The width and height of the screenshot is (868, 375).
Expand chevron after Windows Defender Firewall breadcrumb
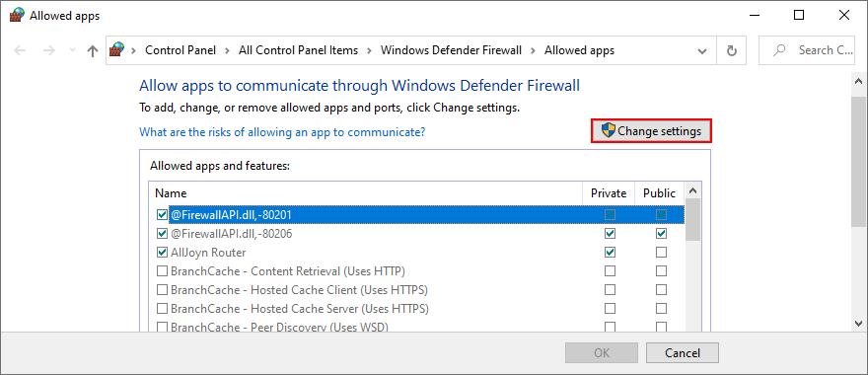533,51
